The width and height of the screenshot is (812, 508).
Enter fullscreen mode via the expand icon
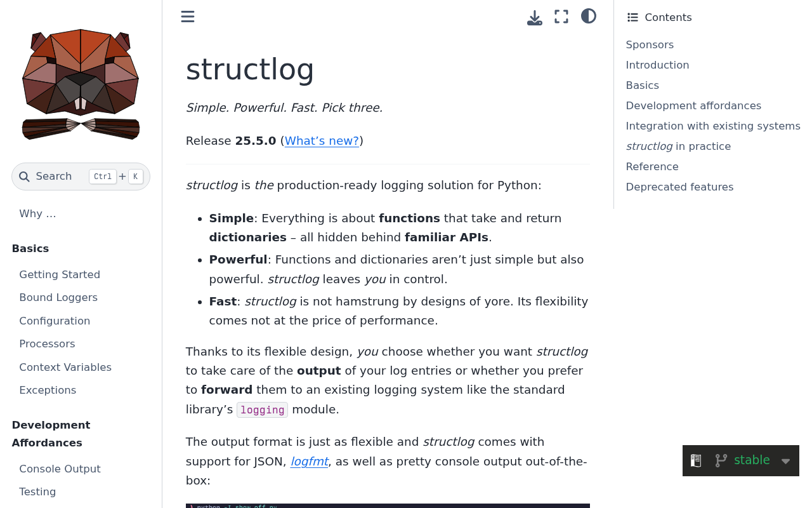(x=561, y=15)
